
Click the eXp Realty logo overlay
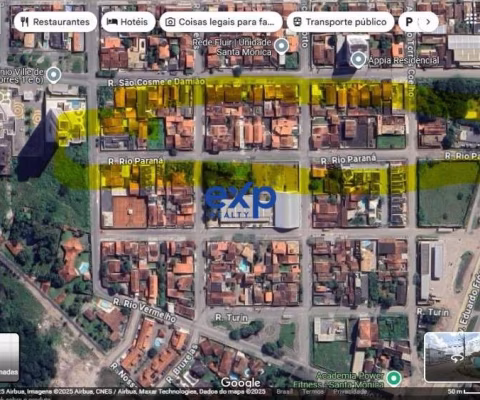pos(240,201)
